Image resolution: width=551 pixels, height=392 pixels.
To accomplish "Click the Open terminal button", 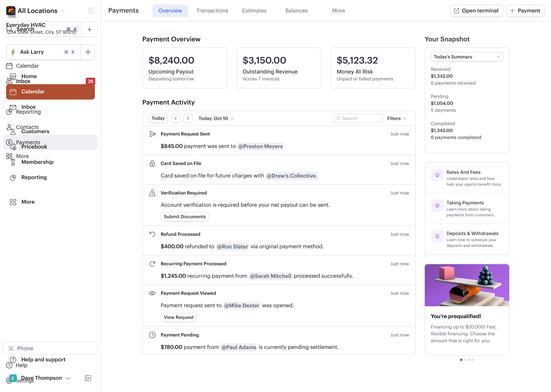I will [x=477, y=11].
